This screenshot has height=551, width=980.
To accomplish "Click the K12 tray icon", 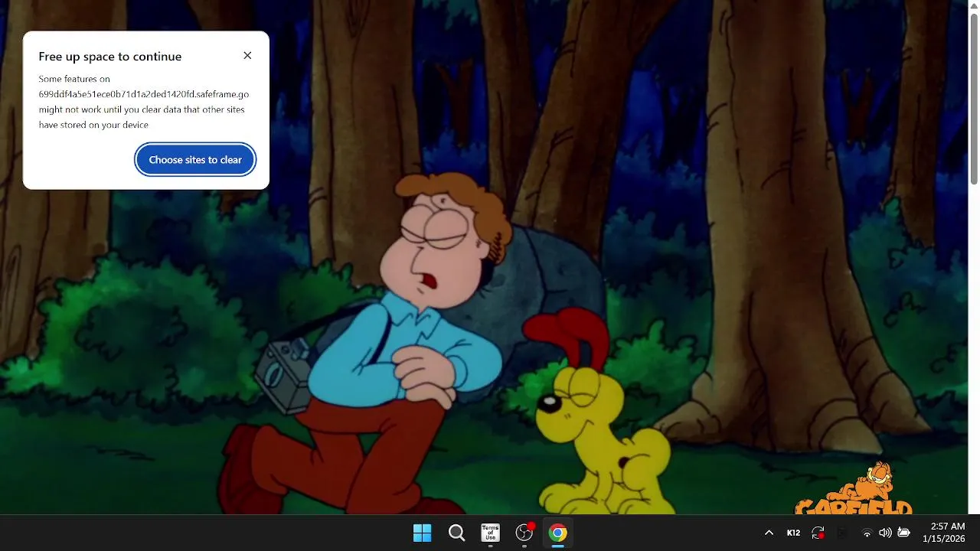I will click(x=793, y=533).
